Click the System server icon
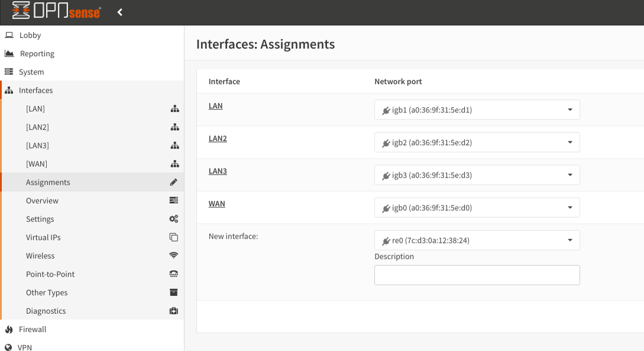 point(9,72)
